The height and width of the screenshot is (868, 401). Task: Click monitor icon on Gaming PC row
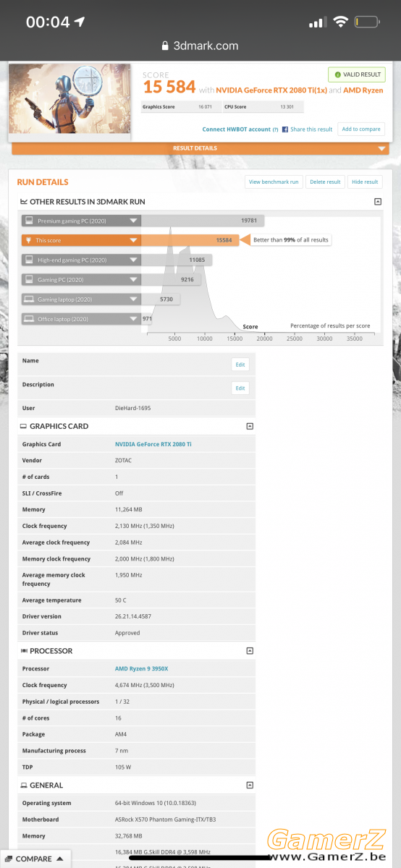pyautogui.click(x=29, y=279)
